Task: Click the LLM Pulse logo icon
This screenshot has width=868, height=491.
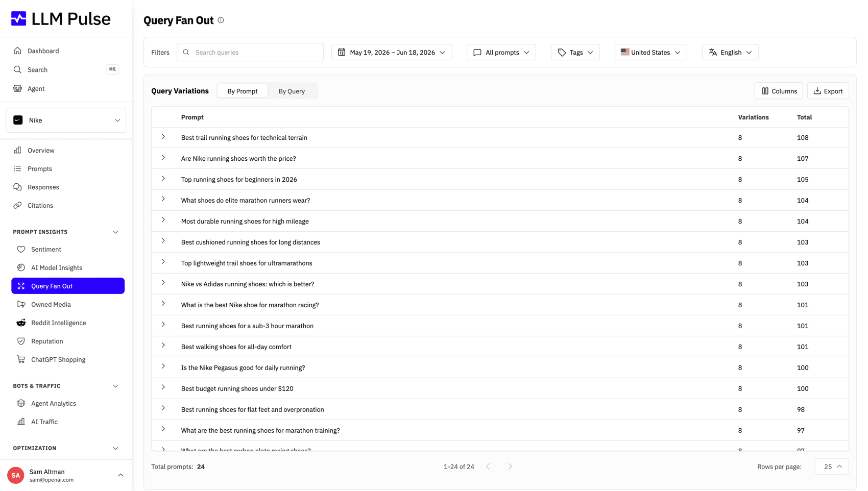Action: (x=19, y=18)
